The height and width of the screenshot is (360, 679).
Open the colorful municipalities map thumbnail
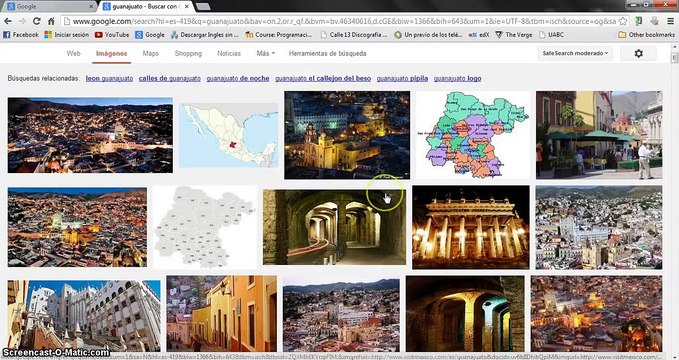point(472,135)
